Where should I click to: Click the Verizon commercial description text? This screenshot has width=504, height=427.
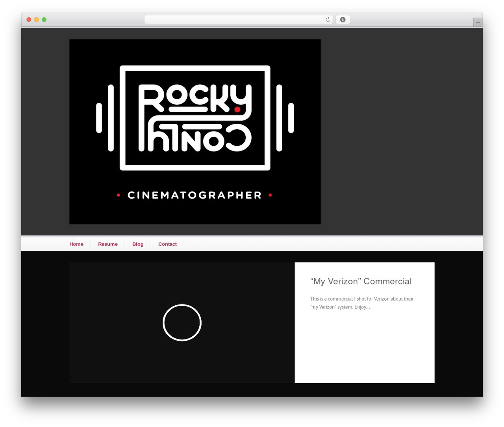(362, 303)
